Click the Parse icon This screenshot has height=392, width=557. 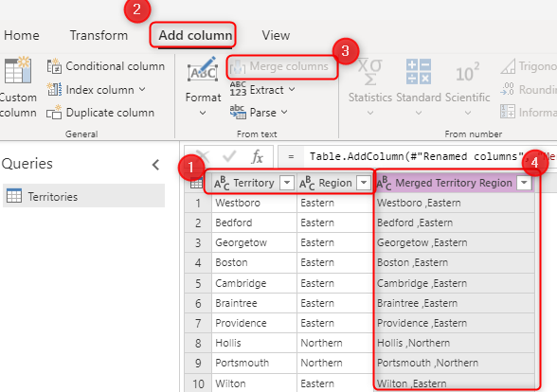coord(238,112)
